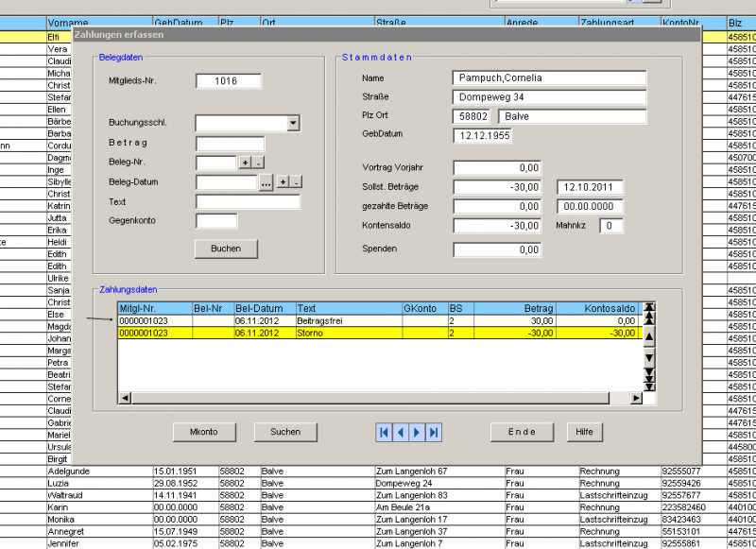Viewport: 756px width, 549px height.
Task: Expand the Buchungsschl. dropdown
Action: [293, 123]
